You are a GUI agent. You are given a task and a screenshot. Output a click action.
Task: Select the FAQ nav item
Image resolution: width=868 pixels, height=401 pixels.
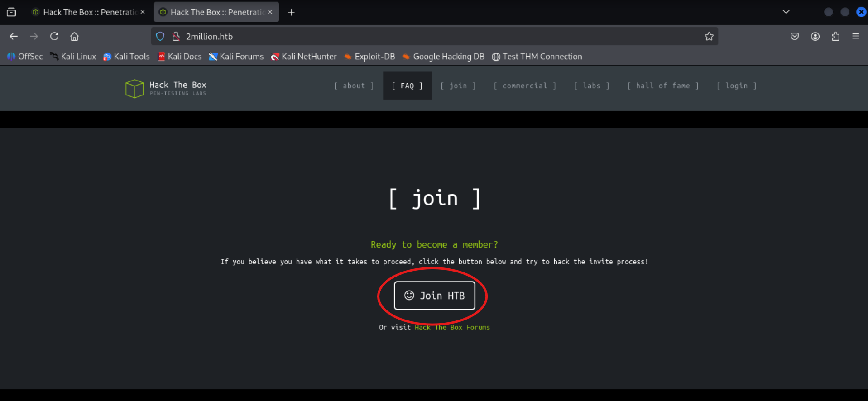407,86
